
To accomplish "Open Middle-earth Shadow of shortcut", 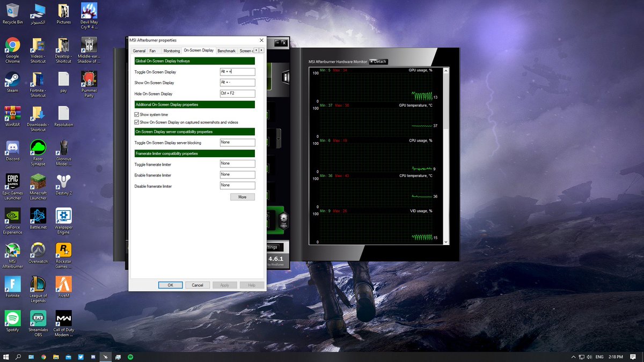I will coord(89,50).
